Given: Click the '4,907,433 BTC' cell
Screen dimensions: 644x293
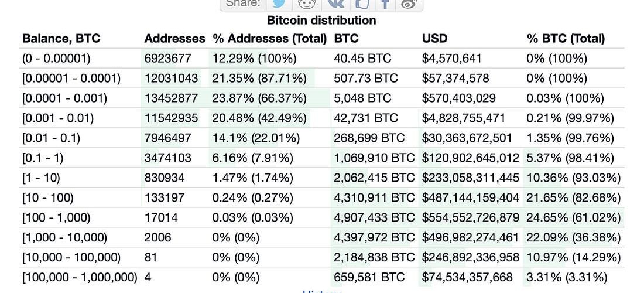Looking at the screenshot, I should point(374,217).
